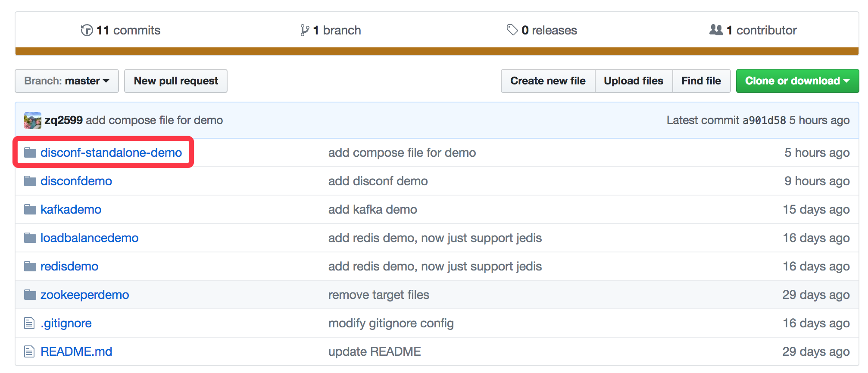Open latest commit hash a901d58
The image size is (868, 373).
pos(764,120)
